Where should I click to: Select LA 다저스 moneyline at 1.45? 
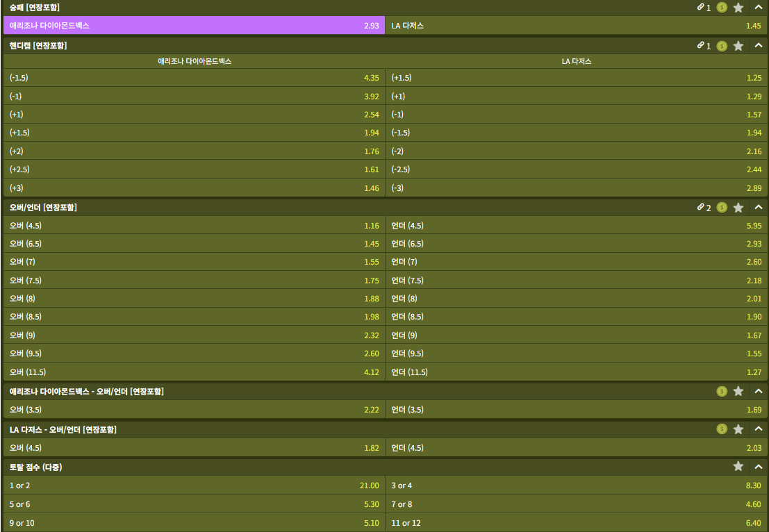577,25
